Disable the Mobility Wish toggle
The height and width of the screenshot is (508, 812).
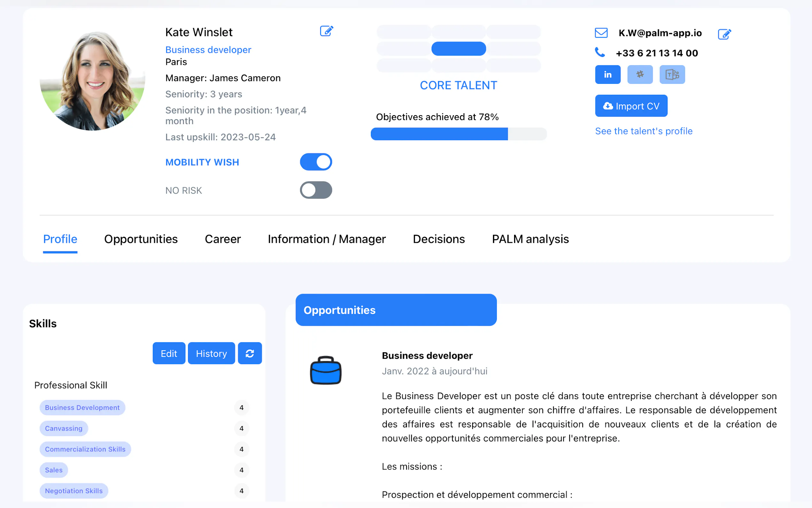click(x=316, y=162)
